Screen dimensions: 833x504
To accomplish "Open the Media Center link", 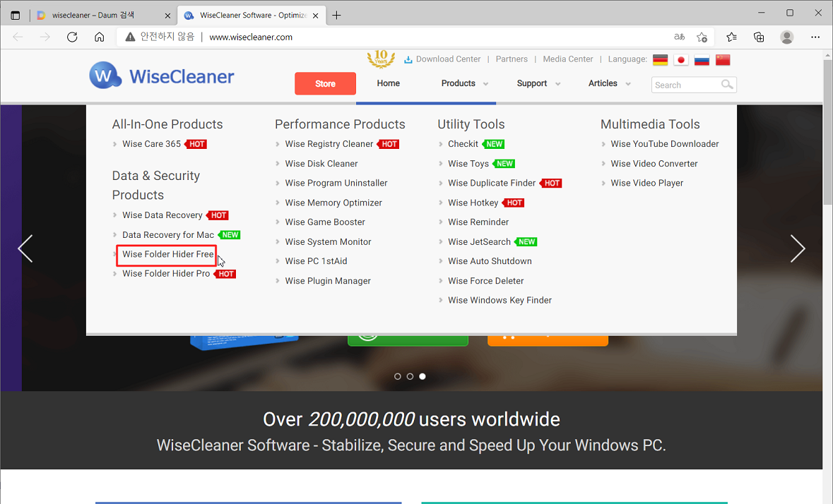I will (568, 59).
